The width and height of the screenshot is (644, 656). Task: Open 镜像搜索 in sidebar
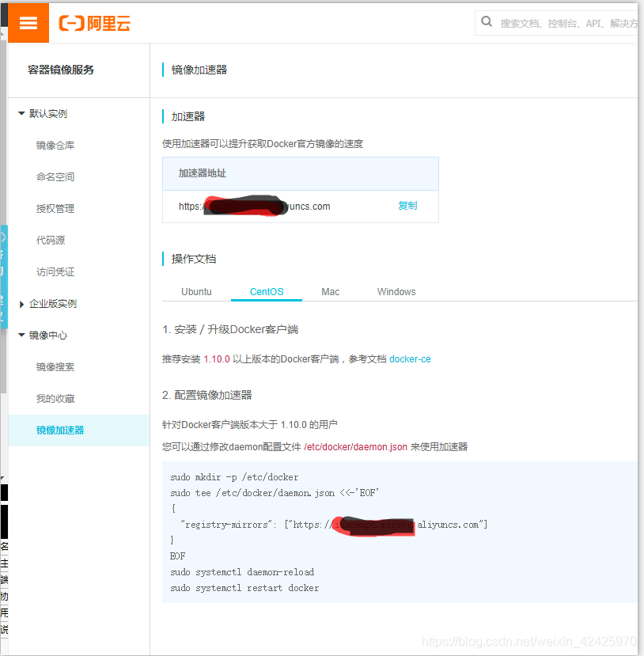pyautogui.click(x=55, y=367)
